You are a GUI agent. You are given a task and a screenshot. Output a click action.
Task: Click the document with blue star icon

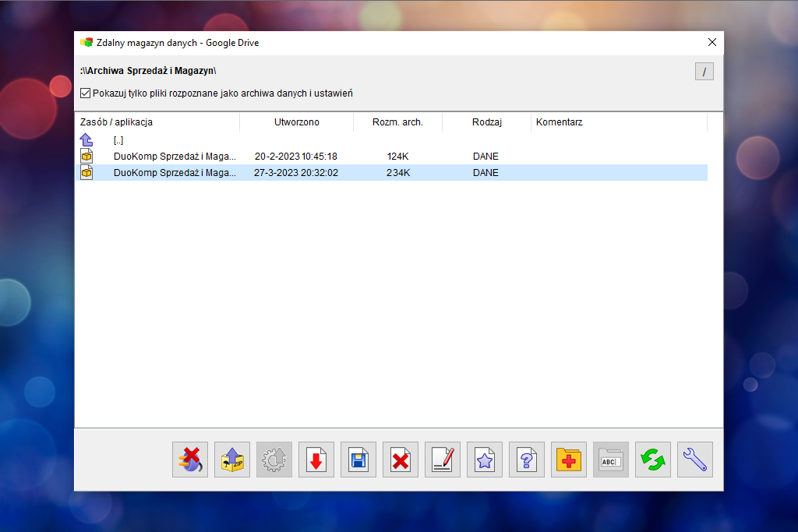click(485, 460)
